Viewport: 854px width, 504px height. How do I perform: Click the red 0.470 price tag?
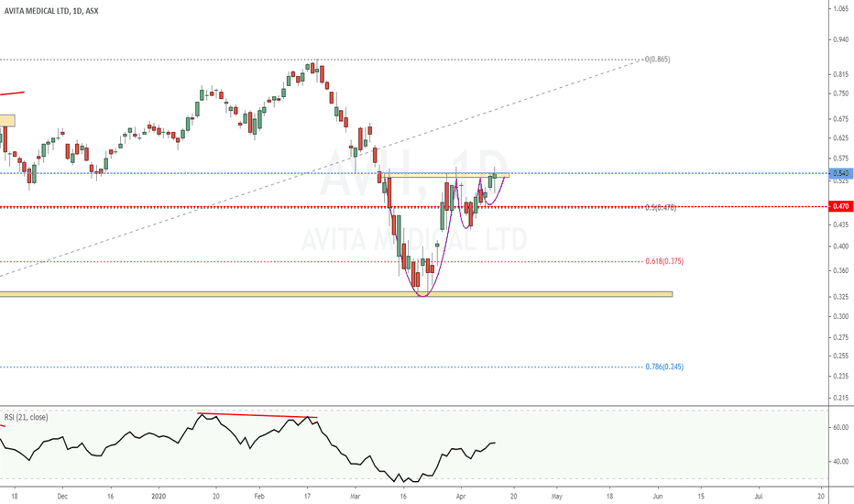[840, 206]
